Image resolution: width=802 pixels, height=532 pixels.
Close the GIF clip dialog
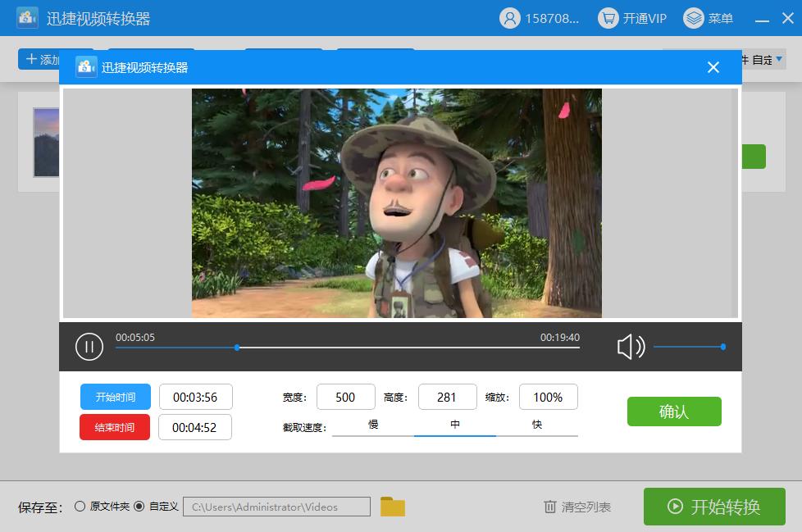pos(713,67)
